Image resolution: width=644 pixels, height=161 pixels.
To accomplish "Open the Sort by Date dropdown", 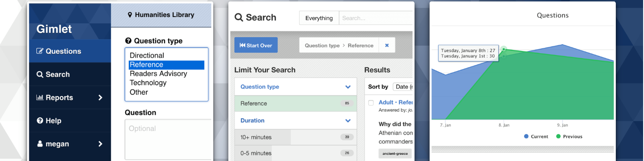I will [x=403, y=87].
